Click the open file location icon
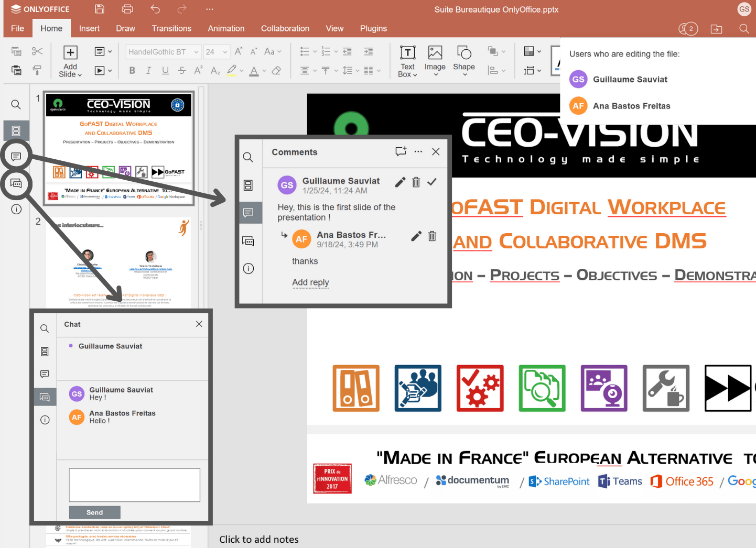The width and height of the screenshot is (756, 548). [716, 29]
